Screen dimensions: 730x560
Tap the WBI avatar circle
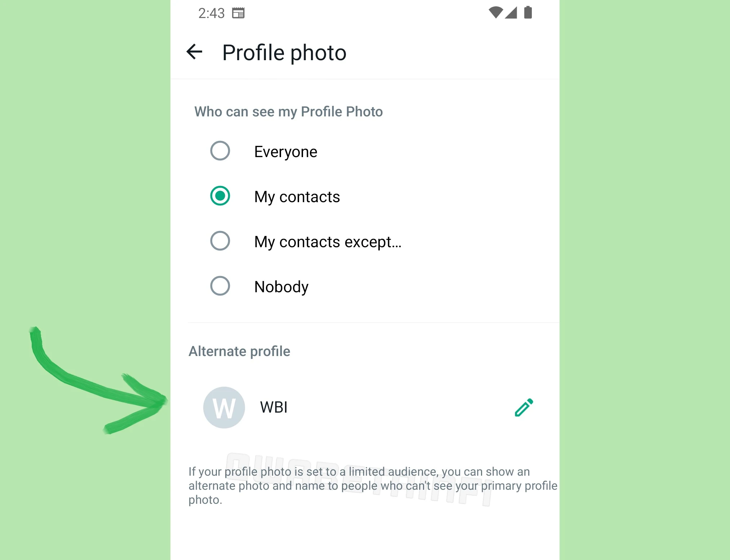click(224, 408)
